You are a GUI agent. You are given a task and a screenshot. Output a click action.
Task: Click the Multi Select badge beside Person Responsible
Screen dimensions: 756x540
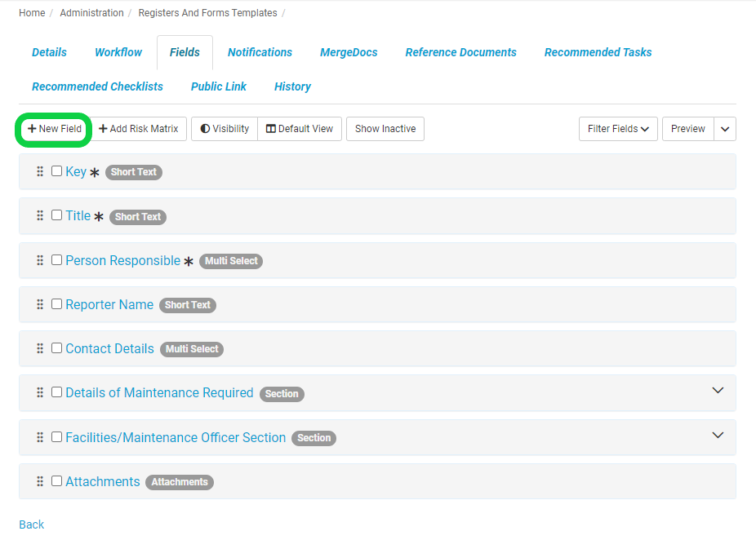click(x=231, y=260)
